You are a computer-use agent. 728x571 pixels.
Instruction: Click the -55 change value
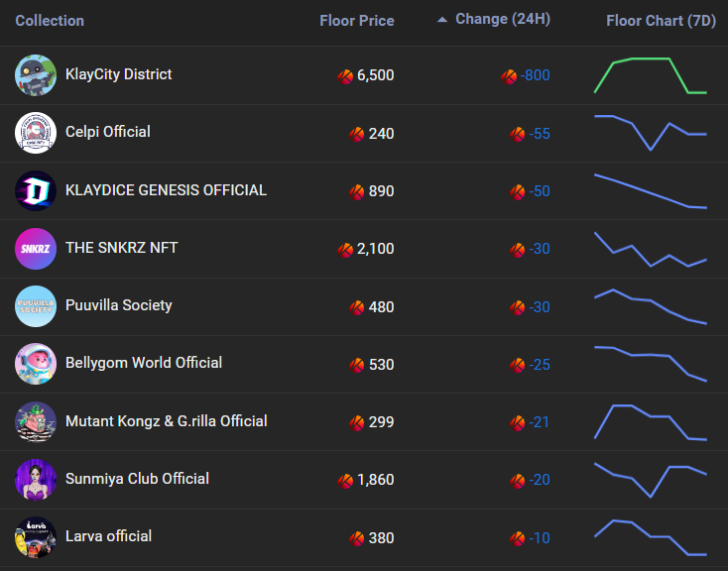pyautogui.click(x=540, y=134)
